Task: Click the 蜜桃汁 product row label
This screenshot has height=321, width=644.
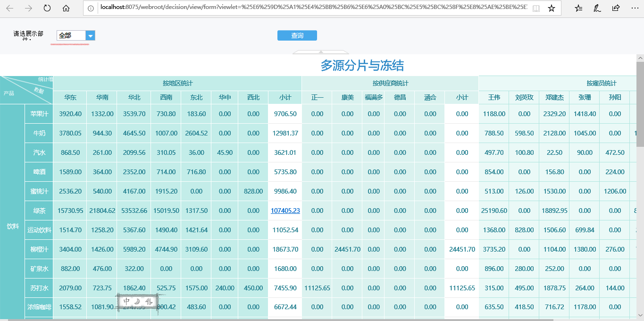Action: point(39,191)
